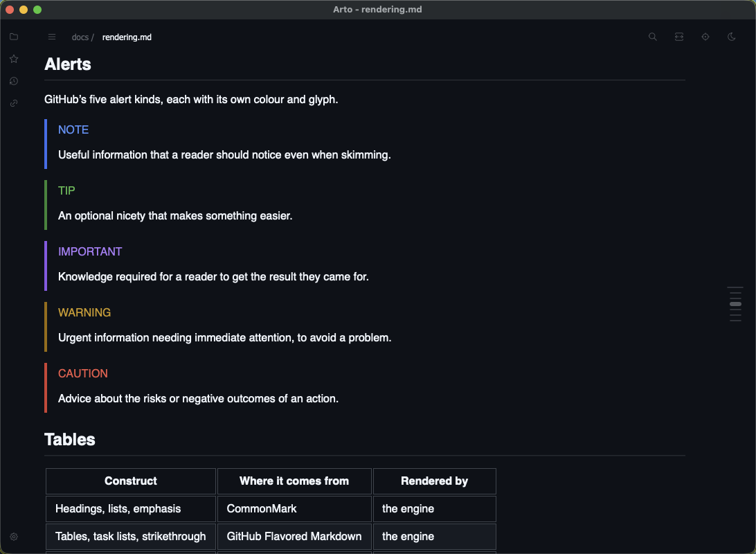
Task: Click 'the engine' cell in the CommonMark row
Action: 434,509
